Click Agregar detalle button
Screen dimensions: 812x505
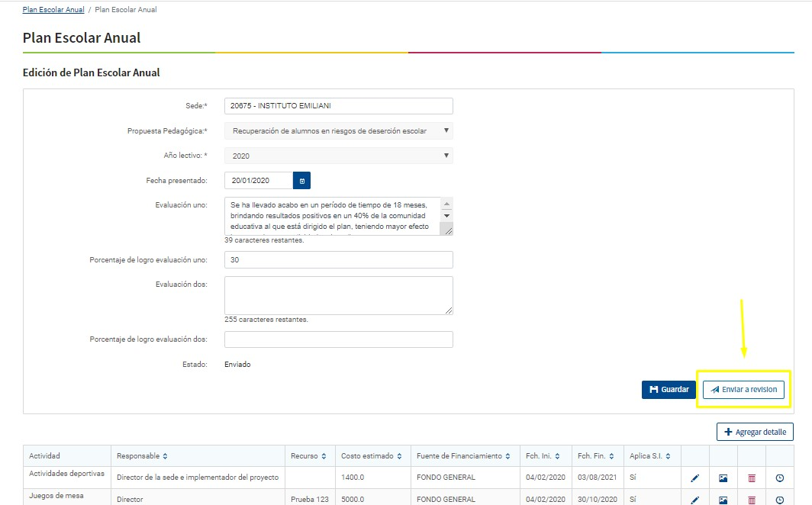[755, 432]
